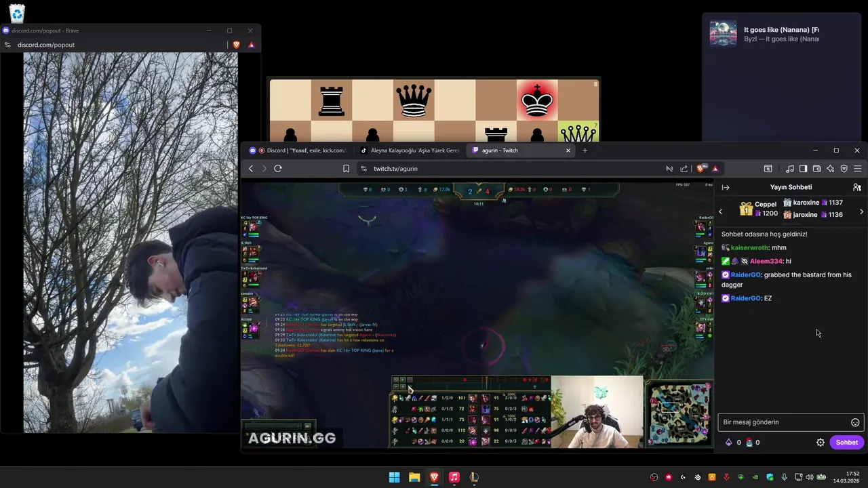Open the channel points icon below chat
Viewport: 868px width, 488px height.
749,443
